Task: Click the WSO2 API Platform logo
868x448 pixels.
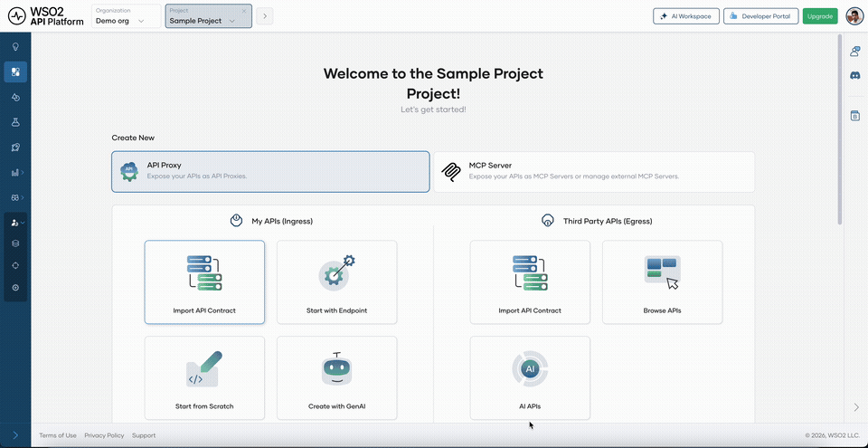Action: point(45,16)
